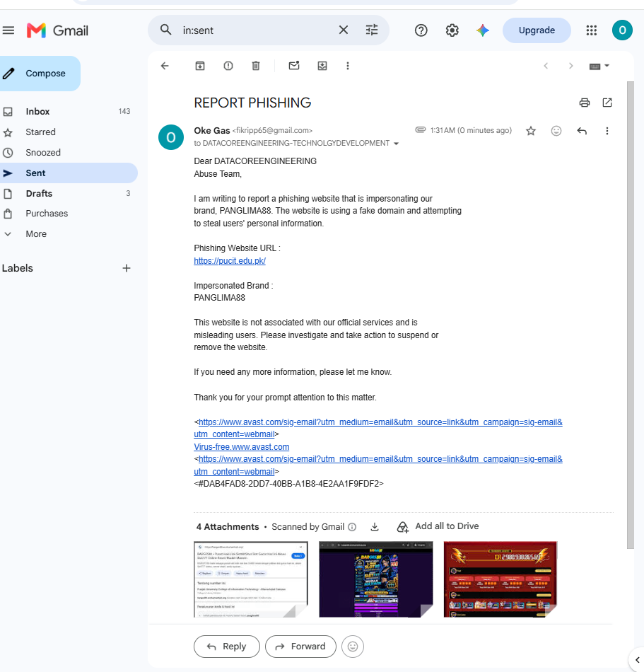Print all with printer icon

tap(585, 103)
